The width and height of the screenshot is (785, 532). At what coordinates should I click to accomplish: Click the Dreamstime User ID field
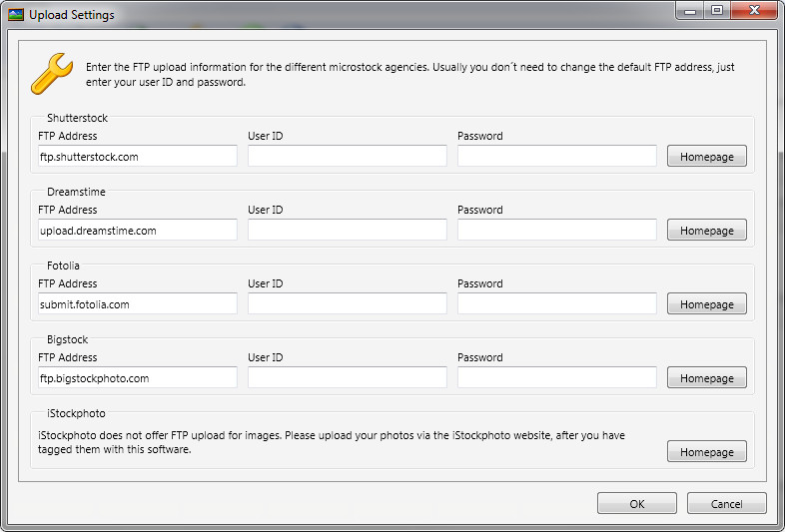tap(347, 230)
